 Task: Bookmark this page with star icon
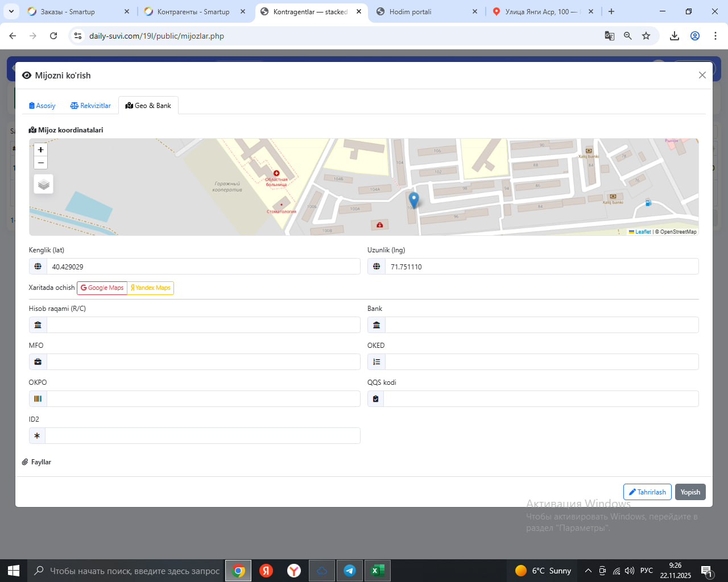[646, 36]
